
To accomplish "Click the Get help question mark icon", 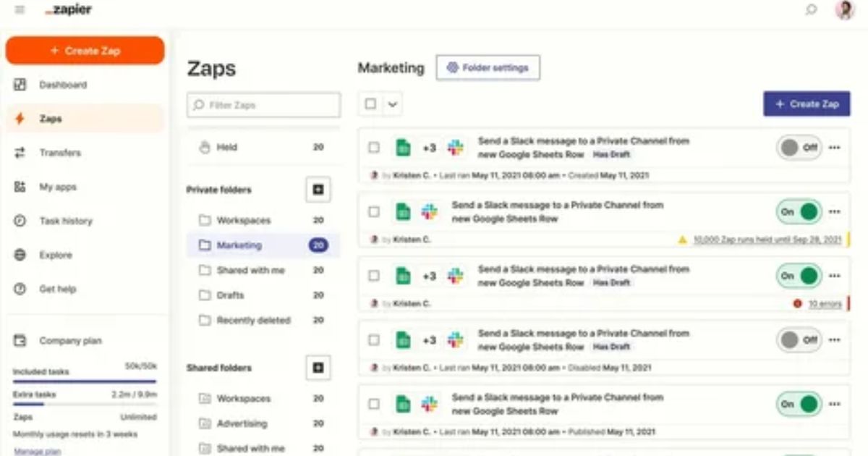I will 20,289.
